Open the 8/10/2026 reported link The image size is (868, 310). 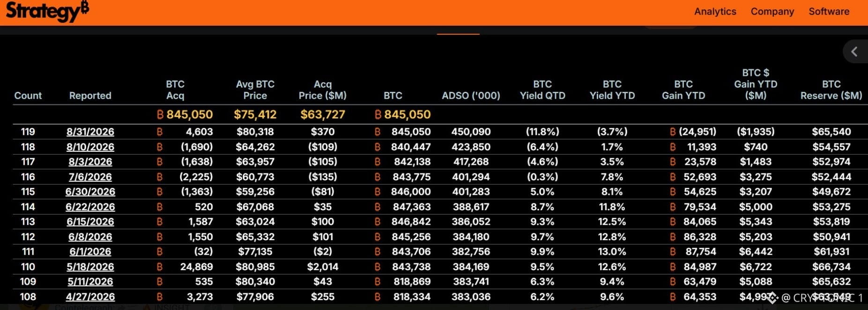pos(90,147)
